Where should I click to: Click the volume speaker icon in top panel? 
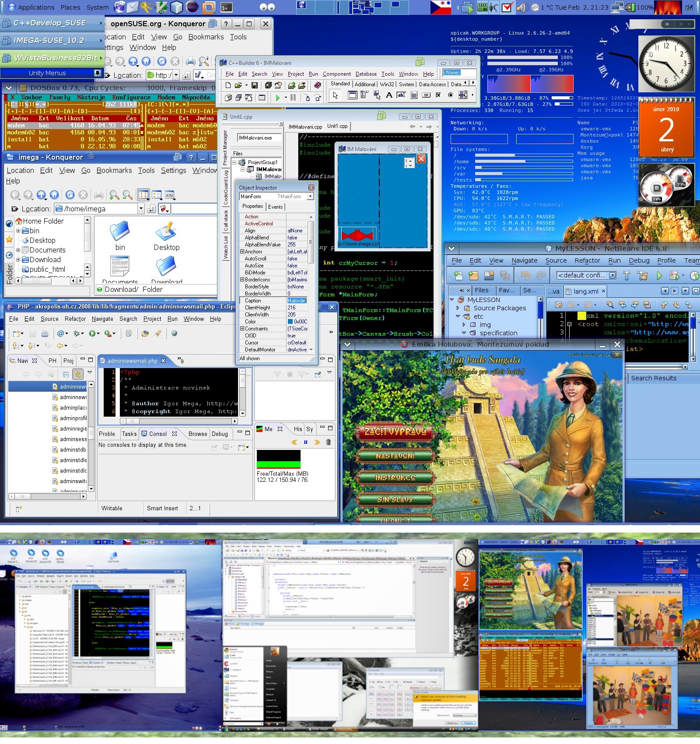(521, 7)
